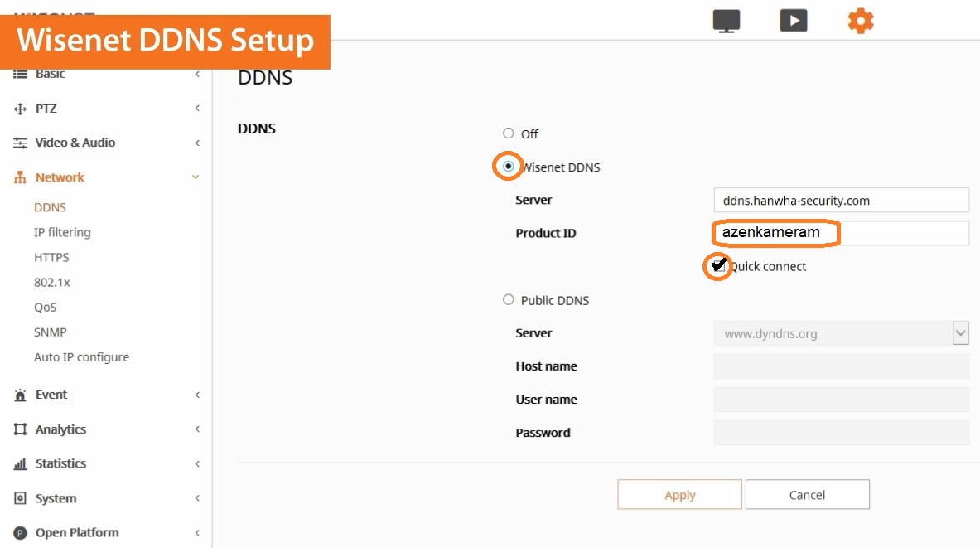Viewport: 980px width, 548px height.
Task: Open the Statistics menu label
Action: click(60, 463)
